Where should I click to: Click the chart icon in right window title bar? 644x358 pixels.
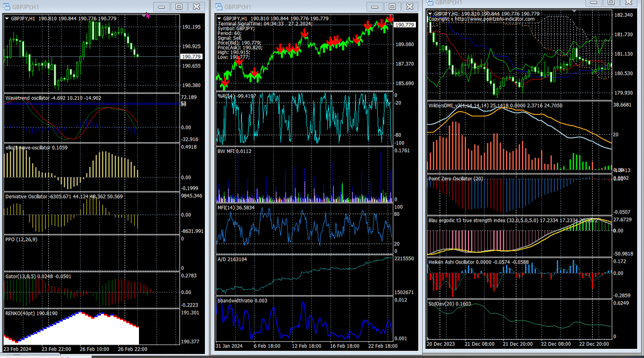click(x=430, y=2)
